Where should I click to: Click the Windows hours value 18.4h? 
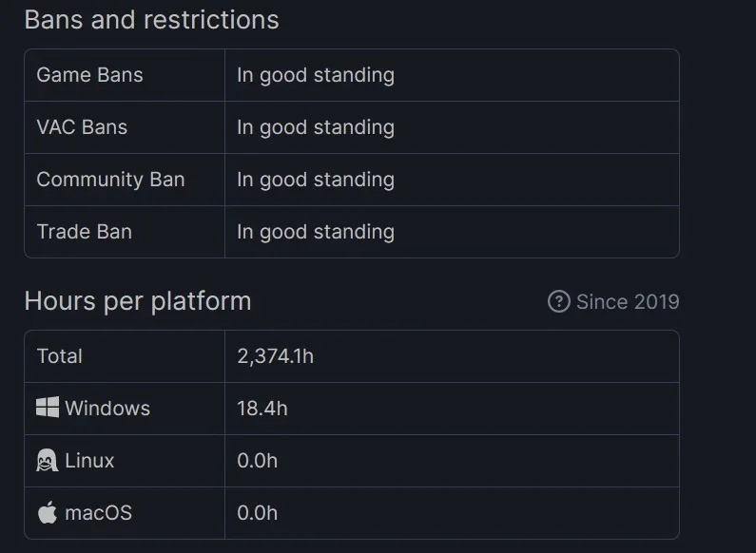[x=262, y=409]
